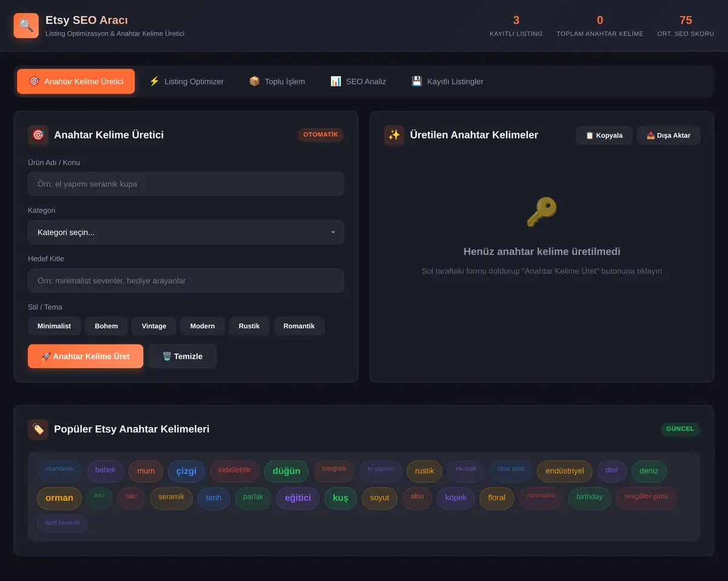Click the "eğitici" keyword tag

click(x=298, y=498)
